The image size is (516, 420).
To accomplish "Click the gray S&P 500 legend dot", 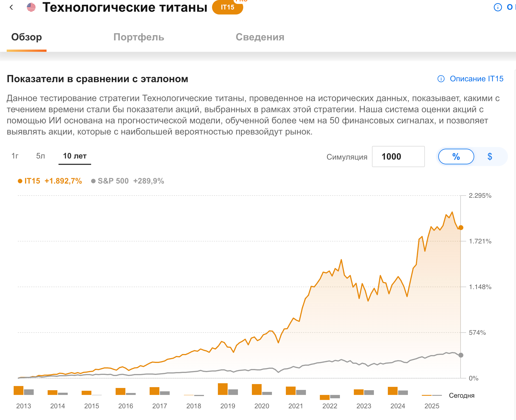I will pos(93,181).
